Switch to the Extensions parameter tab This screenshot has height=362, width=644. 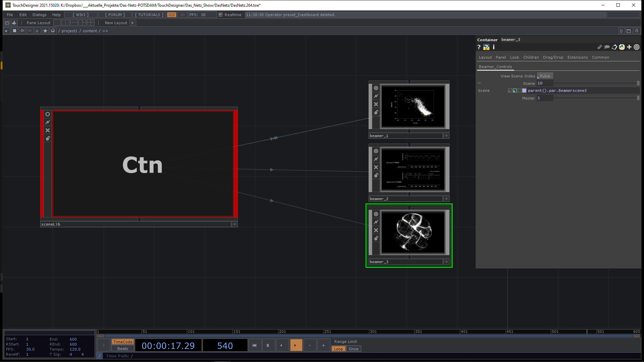tap(577, 57)
